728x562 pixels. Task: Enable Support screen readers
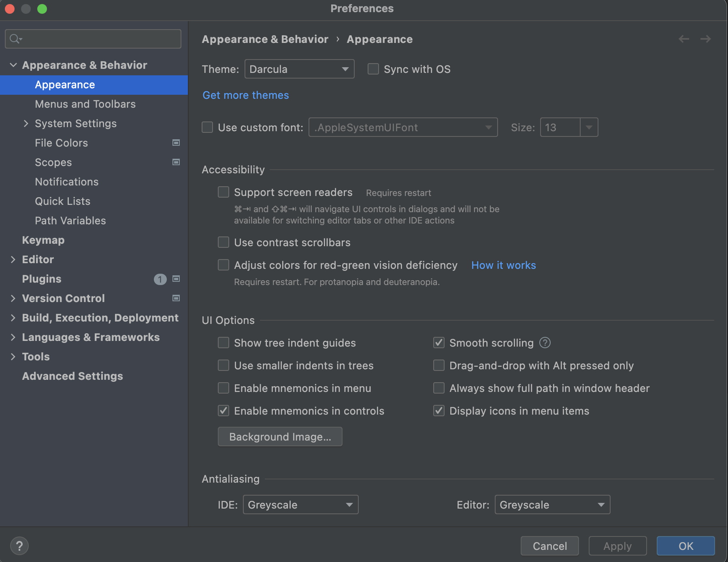click(224, 192)
